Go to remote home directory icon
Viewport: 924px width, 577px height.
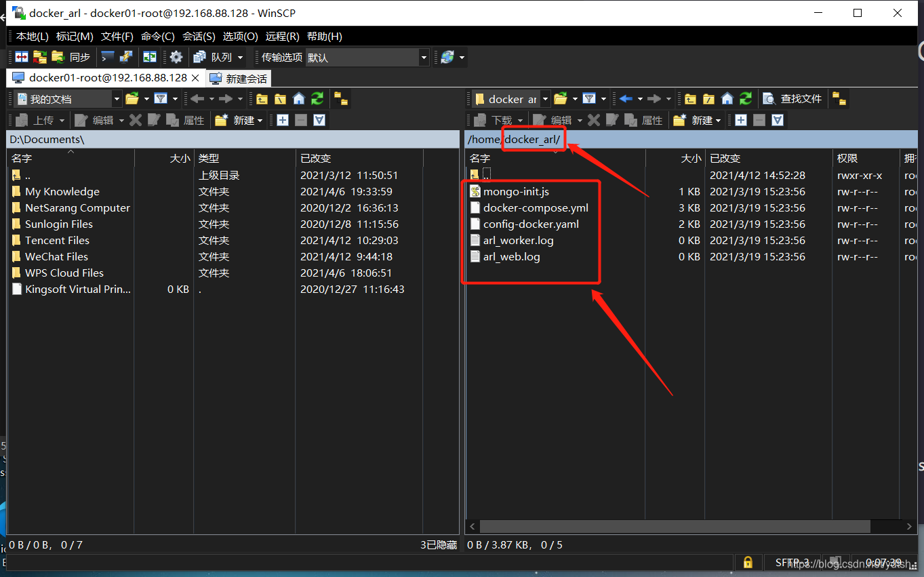[727, 99]
